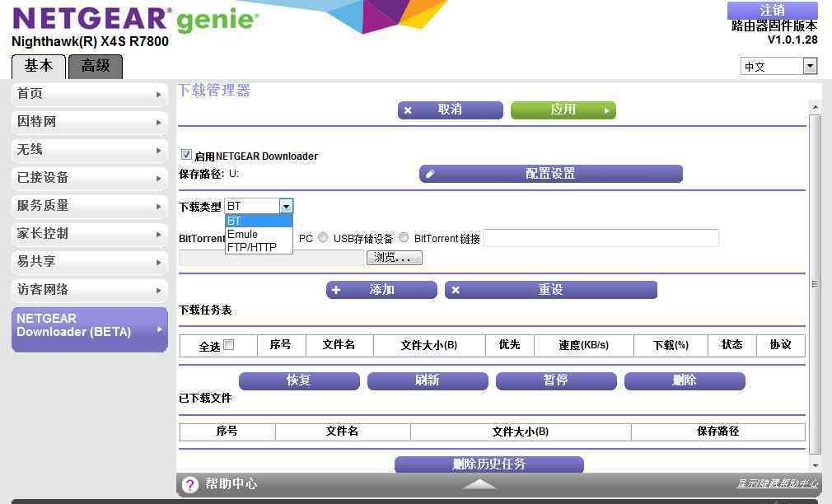
Task: Click the 删除 delete button
Action: point(685,381)
